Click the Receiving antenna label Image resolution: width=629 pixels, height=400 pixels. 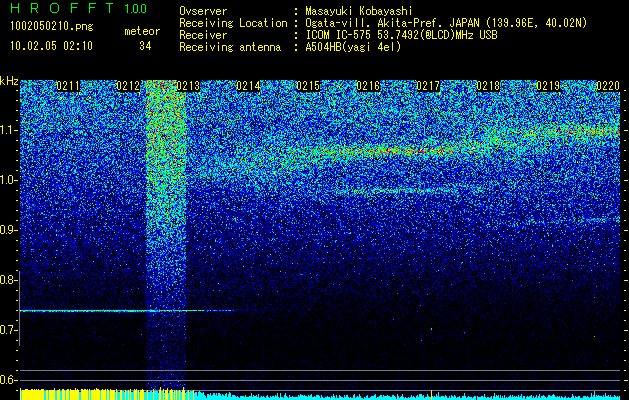click(x=230, y=47)
